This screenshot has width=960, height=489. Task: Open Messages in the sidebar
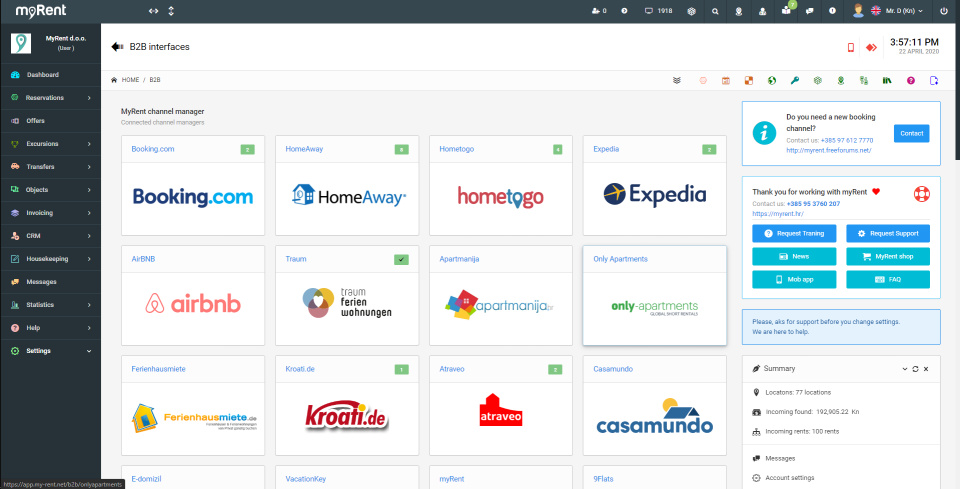tap(51, 282)
